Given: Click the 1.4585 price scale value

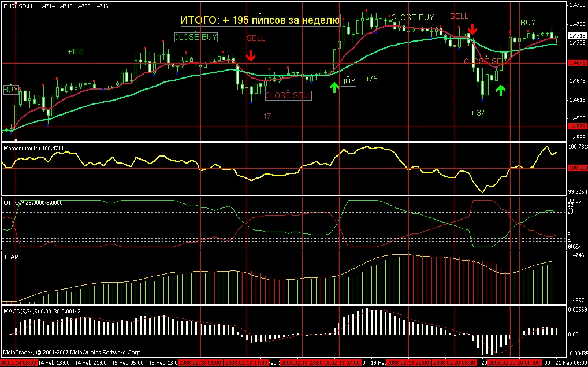Looking at the screenshot, I should 577,118.
